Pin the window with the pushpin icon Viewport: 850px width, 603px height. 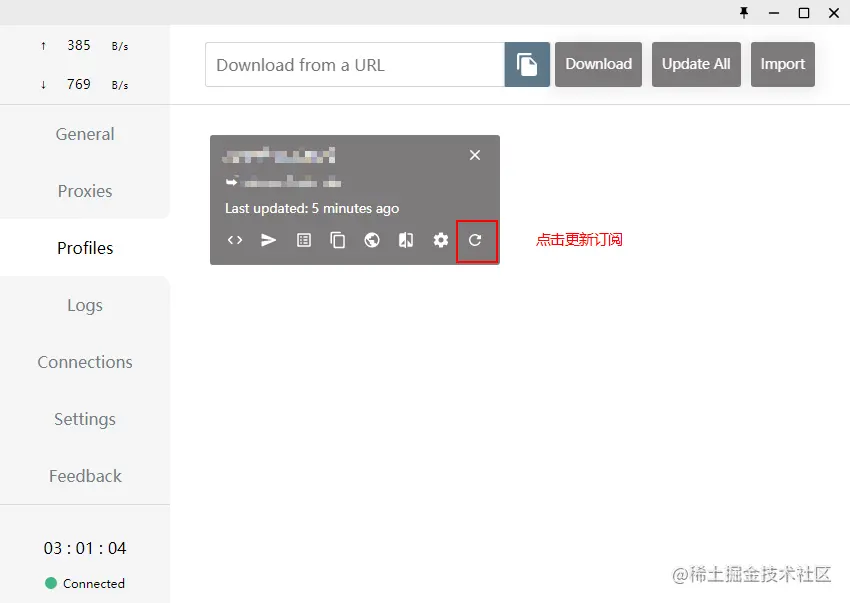744,12
